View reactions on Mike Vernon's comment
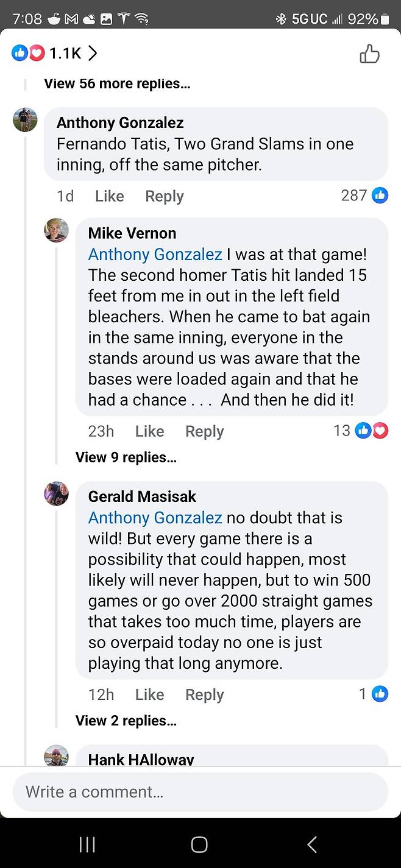The height and width of the screenshot is (868, 401). pos(372,431)
